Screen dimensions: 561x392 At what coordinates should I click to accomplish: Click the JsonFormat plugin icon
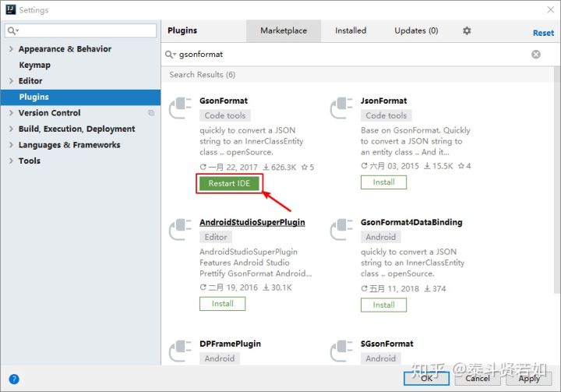click(x=341, y=108)
